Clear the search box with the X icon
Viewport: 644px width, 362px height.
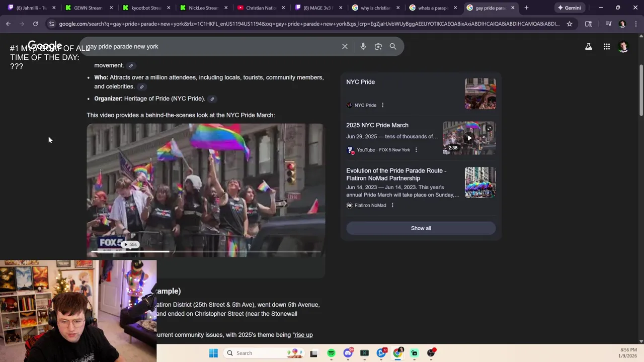[345, 46]
